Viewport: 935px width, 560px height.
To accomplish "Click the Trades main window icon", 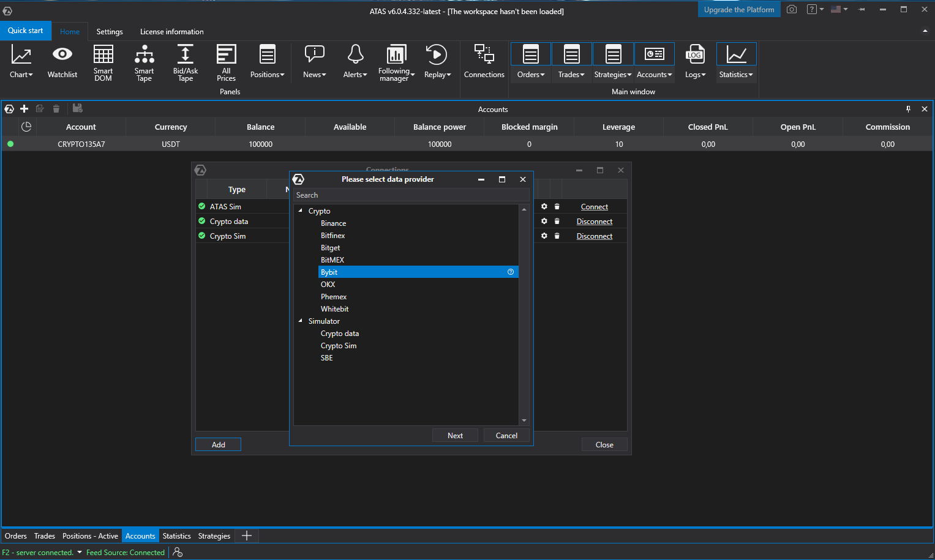I will coord(572,54).
